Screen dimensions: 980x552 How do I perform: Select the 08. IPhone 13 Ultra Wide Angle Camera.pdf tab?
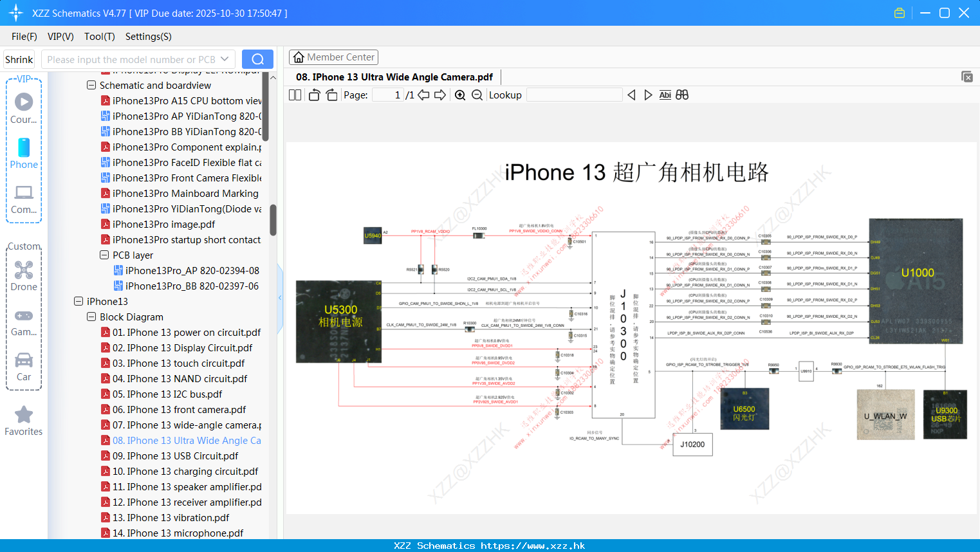point(394,77)
